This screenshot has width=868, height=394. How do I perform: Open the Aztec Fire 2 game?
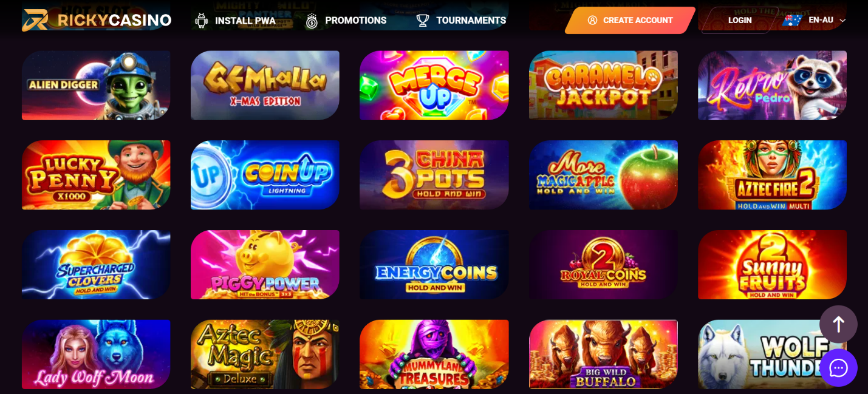click(772, 175)
